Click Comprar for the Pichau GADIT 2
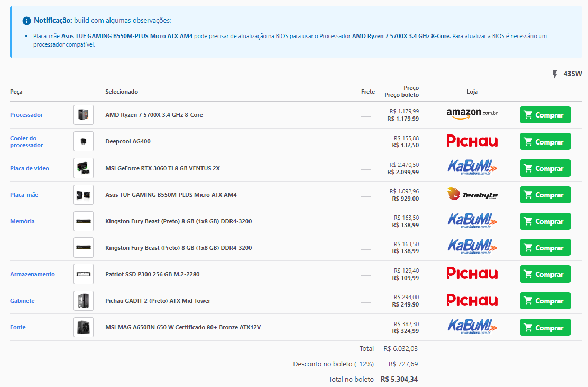The height and width of the screenshot is (387, 588). click(x=545, y=301)
